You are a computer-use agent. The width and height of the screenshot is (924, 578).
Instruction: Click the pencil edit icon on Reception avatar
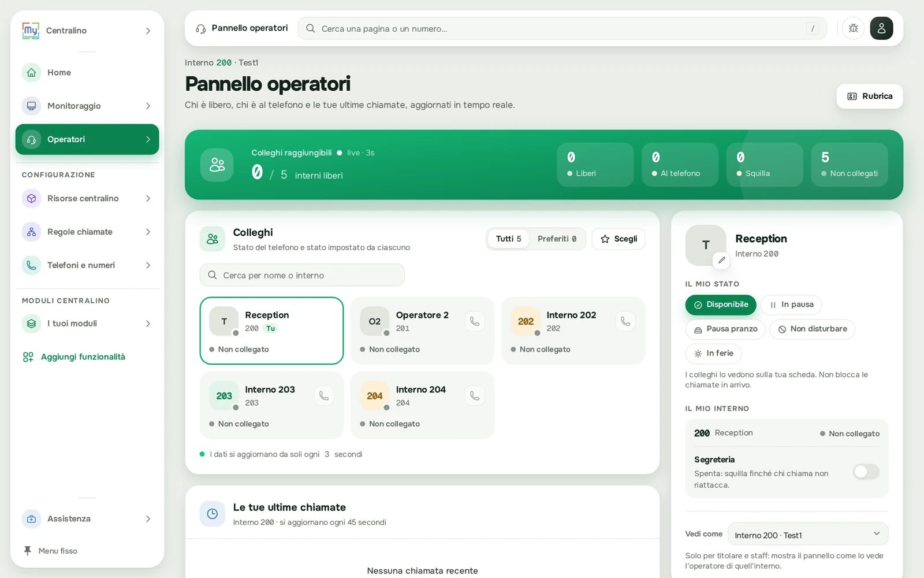click(721, 260)
